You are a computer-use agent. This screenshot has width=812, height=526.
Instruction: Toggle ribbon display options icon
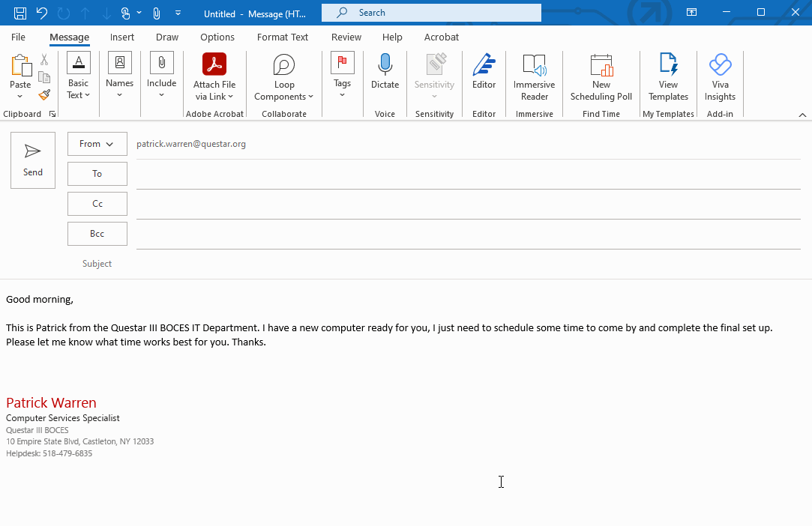691,13
